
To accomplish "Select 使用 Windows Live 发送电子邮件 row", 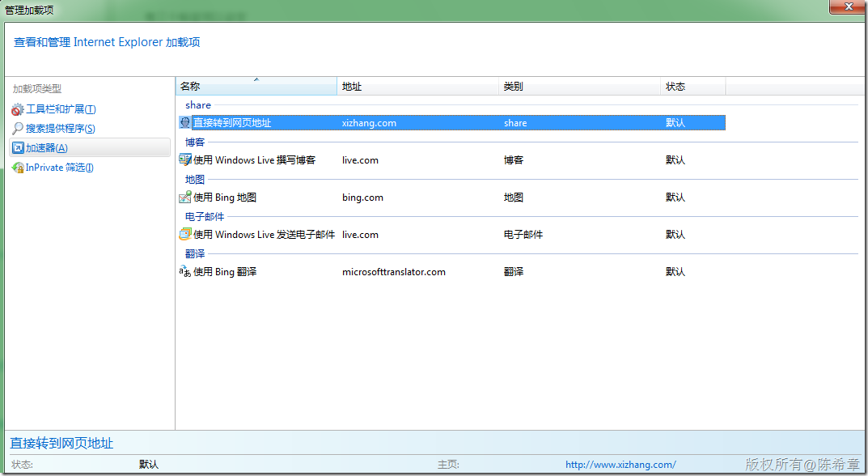I will 451,234.
